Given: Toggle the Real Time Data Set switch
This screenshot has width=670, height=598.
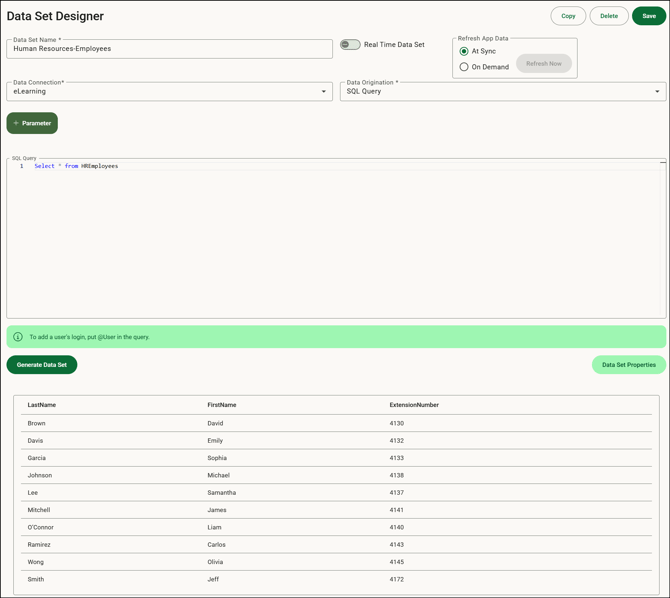Looking at the screenshot, I should 350,45.
